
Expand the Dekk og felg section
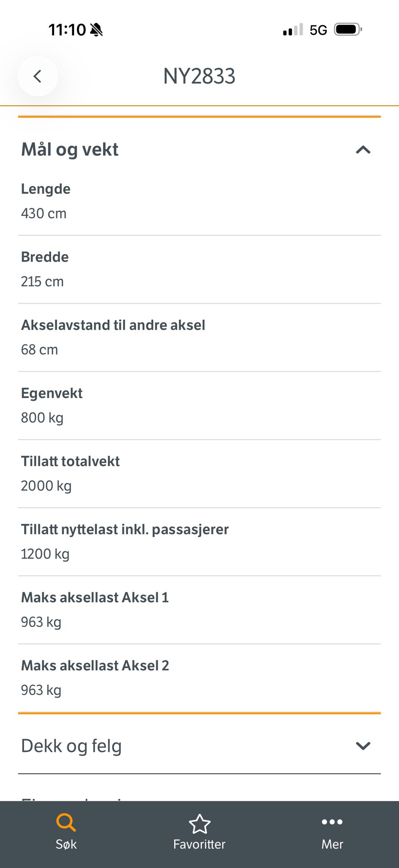click(363, 746)
